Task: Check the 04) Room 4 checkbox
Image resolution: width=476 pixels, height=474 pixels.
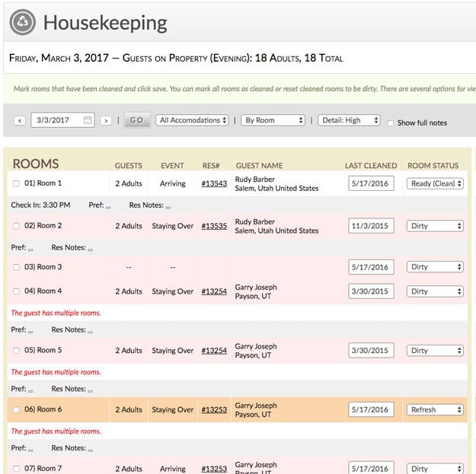Action: click(16, 291)
